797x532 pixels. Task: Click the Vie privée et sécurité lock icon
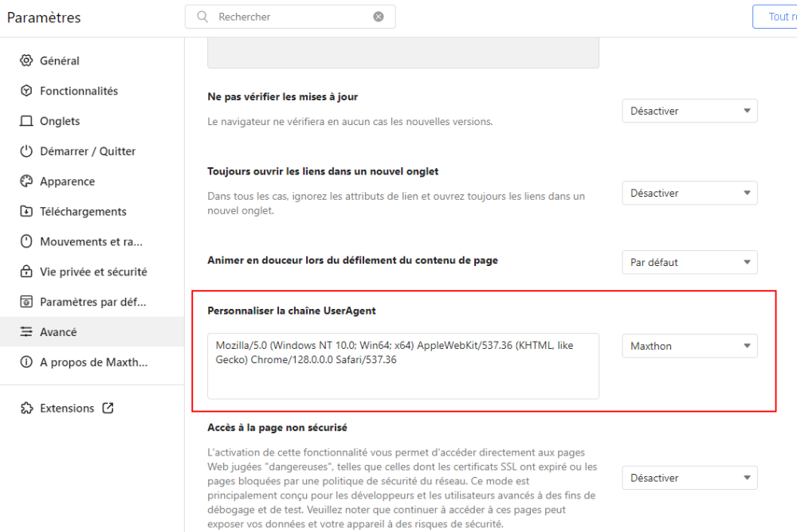tap(26, 272)
